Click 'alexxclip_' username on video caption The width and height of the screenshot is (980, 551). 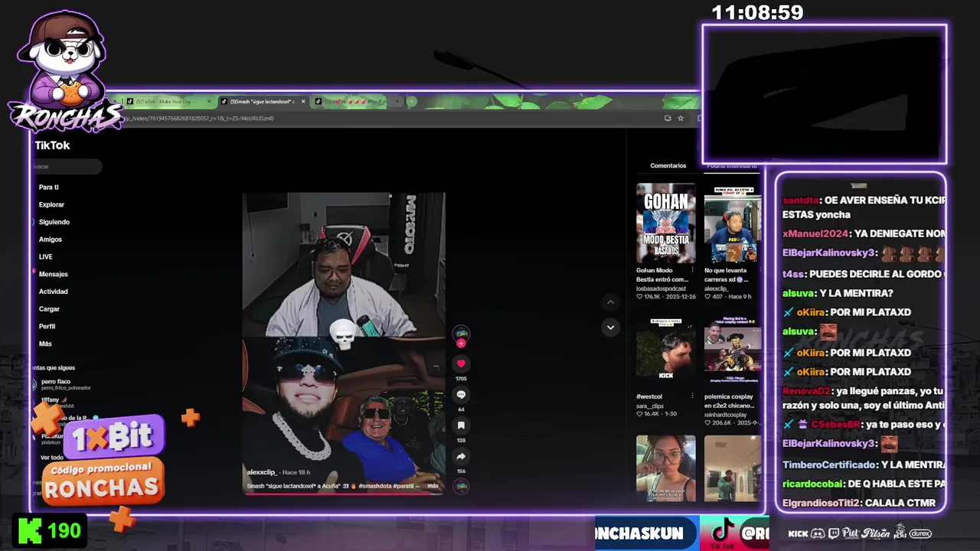[x=262, y=472]
